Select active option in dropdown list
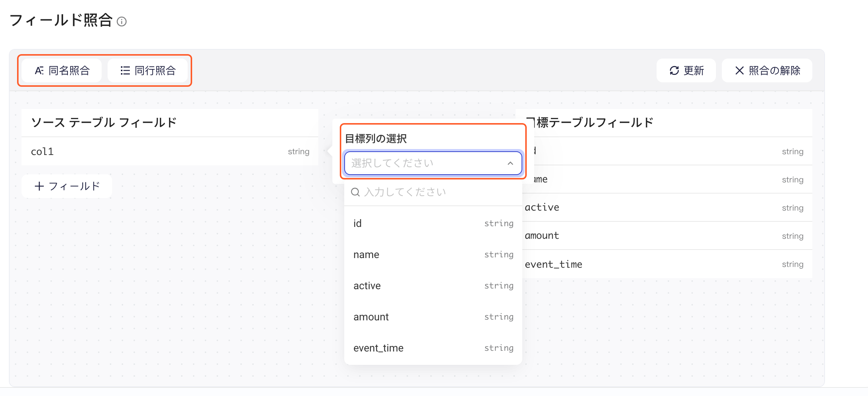Screen dimensions: 868x396 tap(433, 286)
